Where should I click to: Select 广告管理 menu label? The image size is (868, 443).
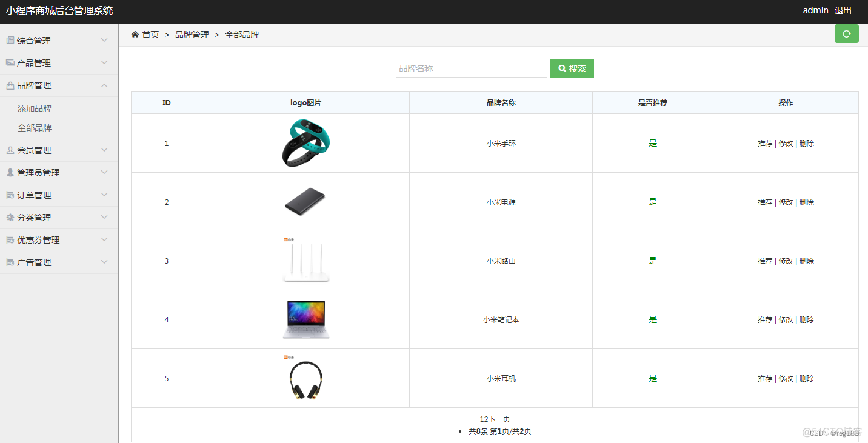click(34, 262)
